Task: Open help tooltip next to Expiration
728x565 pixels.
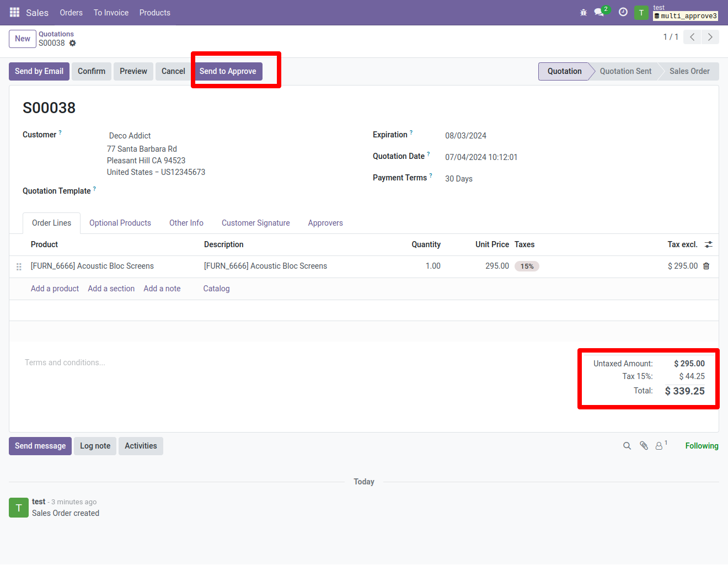Action: 411,132
